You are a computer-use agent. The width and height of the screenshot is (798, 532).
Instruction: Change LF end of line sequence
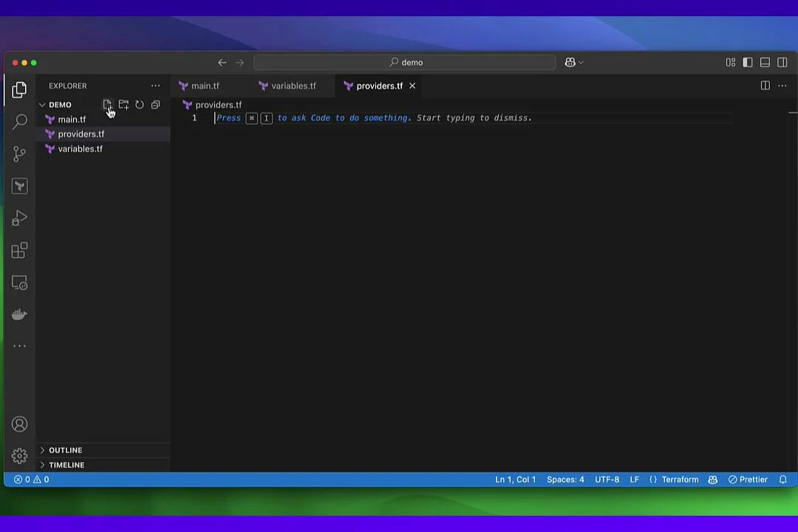click(634, 480)
